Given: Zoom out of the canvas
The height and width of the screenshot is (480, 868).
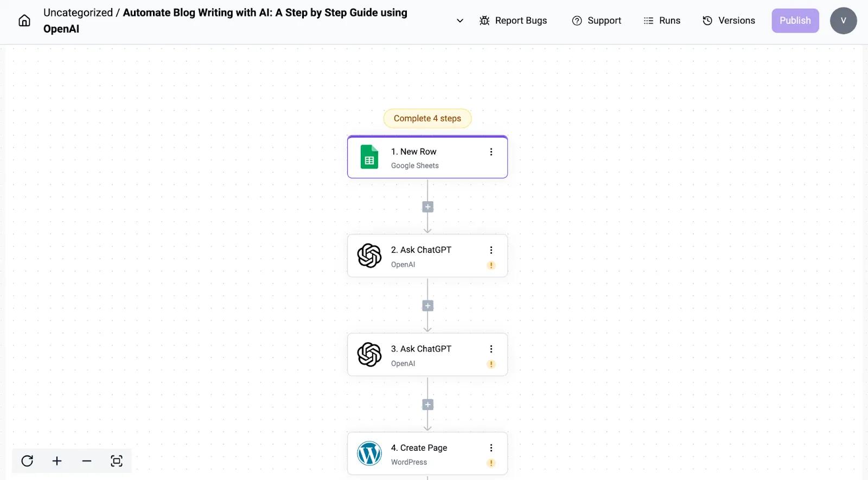Looking at the screenshot, I should (87, 461).
